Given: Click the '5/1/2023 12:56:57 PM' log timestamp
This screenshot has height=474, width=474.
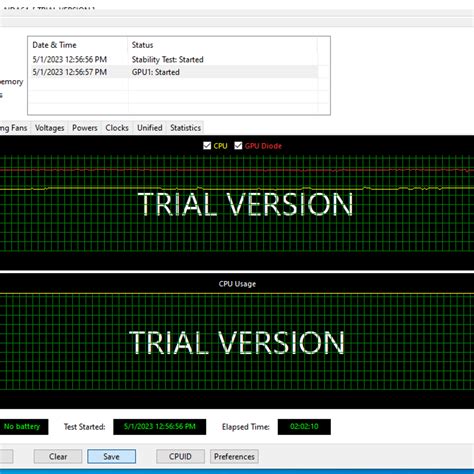Looking at the screenshot, I should pos(70,72).
